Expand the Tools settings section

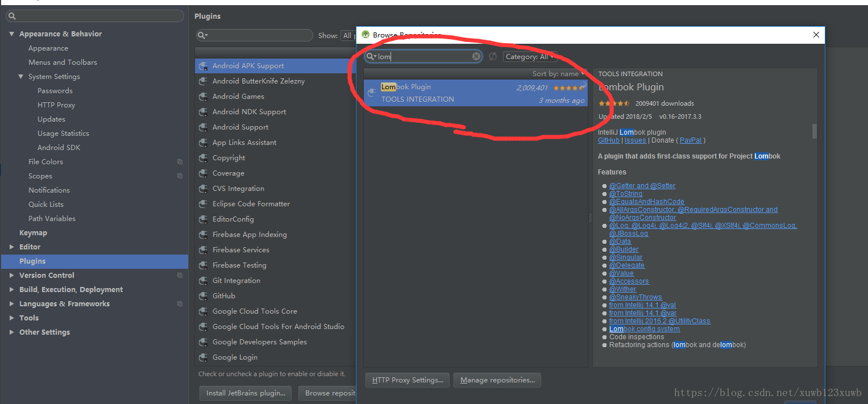(12, 318)
